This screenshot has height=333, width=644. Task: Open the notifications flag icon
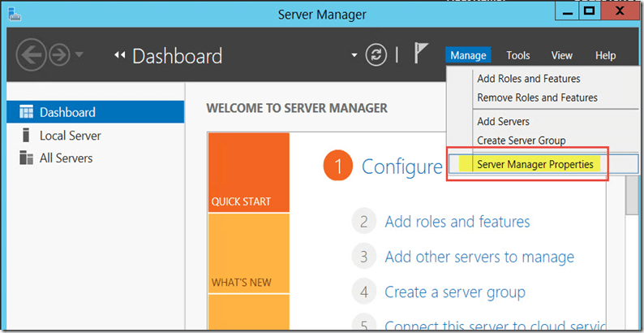[x=422, y=54]
